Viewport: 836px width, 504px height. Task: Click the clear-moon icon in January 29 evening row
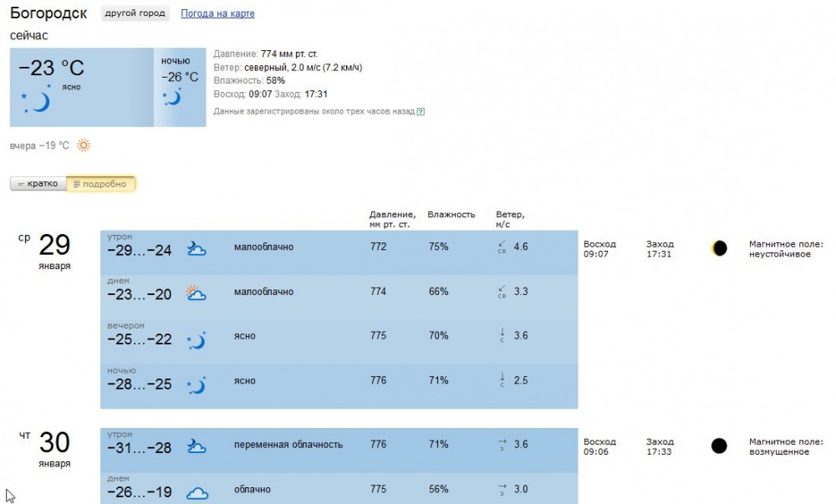tap(196, 339)
